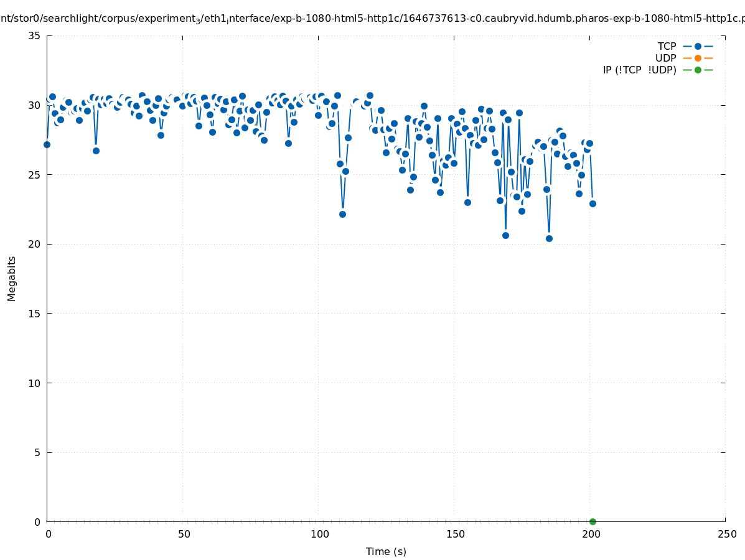745x560 pixels.
Task: Select the UDP legend label text
Action: 665,58
